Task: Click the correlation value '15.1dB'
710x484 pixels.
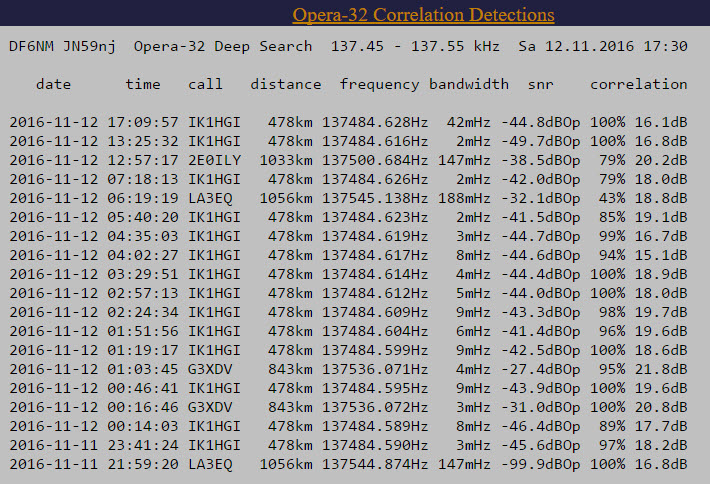Action: (x=661, y=255)
